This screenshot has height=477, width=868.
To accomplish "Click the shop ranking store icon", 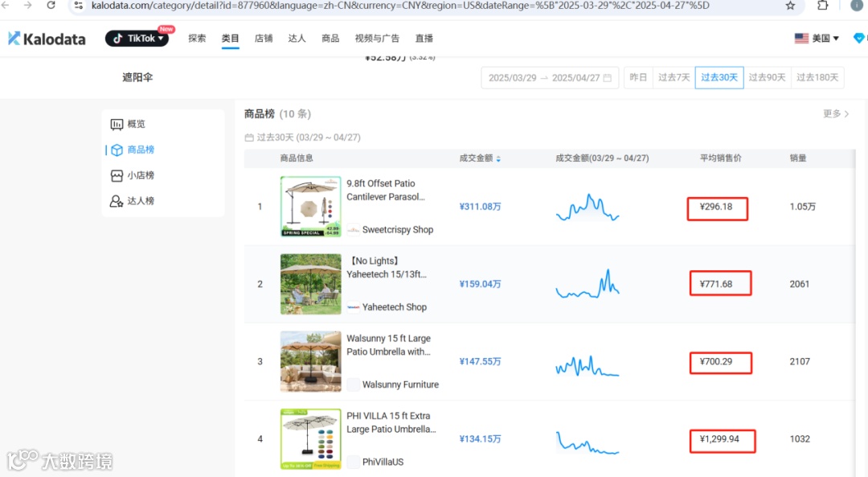I will [117, 175].
